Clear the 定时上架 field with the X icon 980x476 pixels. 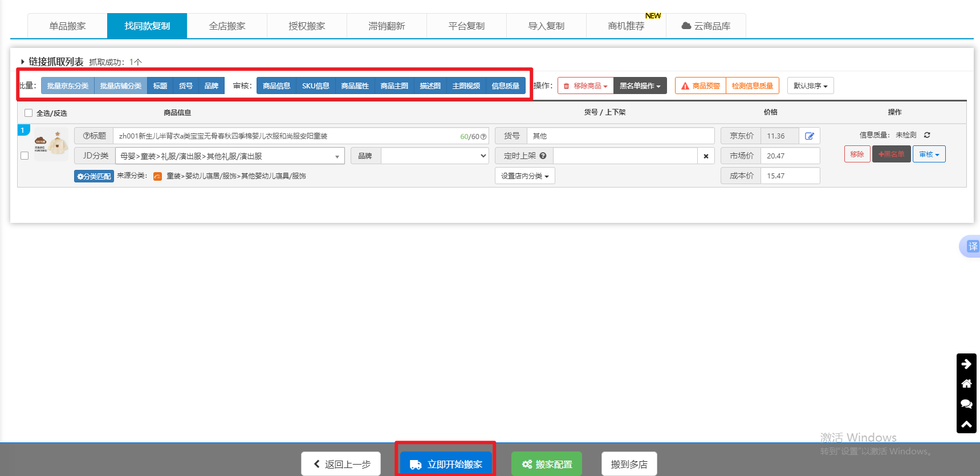(706, 156)
